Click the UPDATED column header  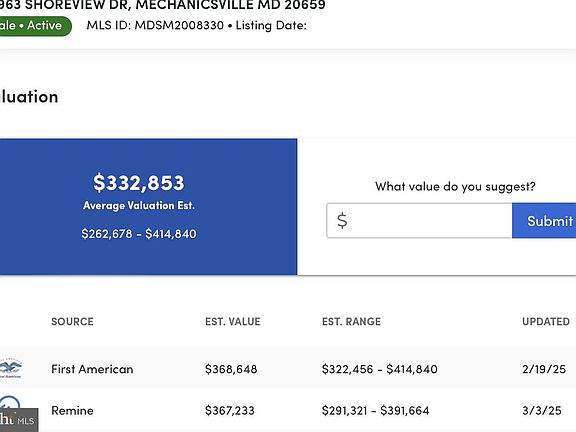546,322
